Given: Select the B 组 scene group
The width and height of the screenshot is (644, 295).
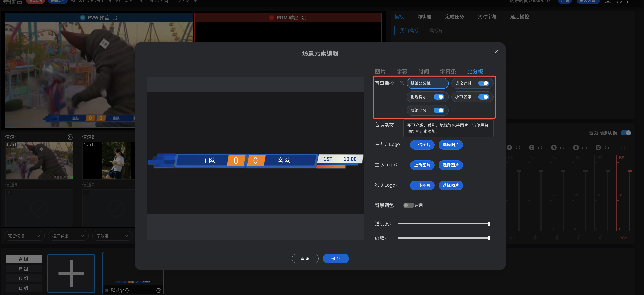Looking at the screenshot, I should [24, 269].
